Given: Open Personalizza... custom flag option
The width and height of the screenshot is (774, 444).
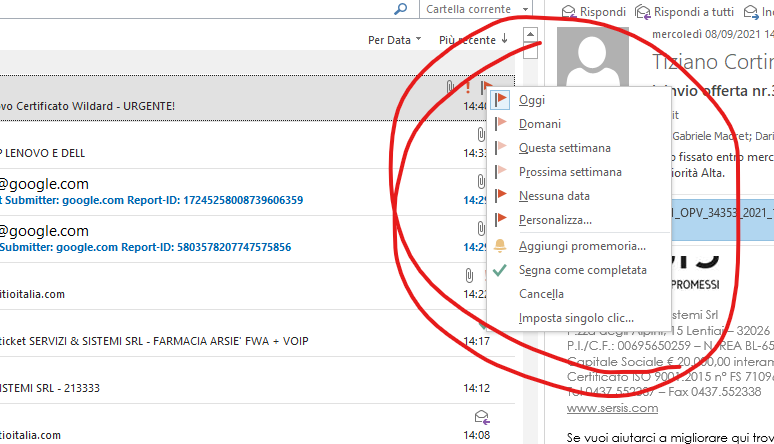Looking at the screenshot, I should pos(555,220).
